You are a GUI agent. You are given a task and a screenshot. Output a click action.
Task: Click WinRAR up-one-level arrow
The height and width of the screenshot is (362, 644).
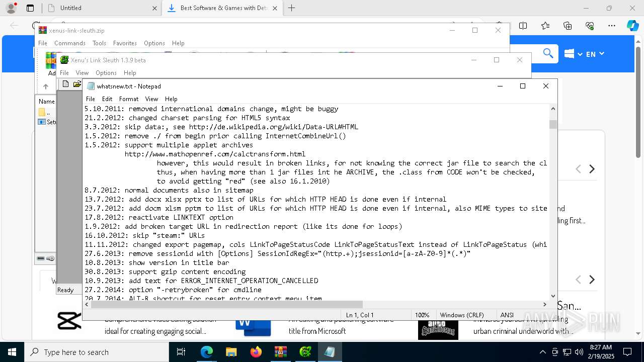[x=46, y=86]
